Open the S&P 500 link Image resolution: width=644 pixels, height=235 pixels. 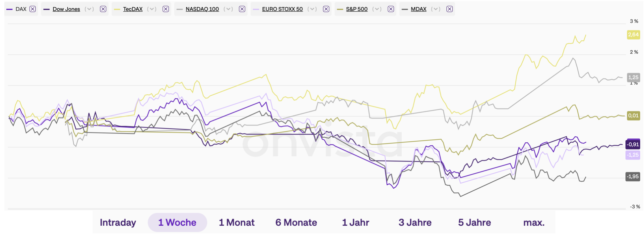(x=357, y=9)
